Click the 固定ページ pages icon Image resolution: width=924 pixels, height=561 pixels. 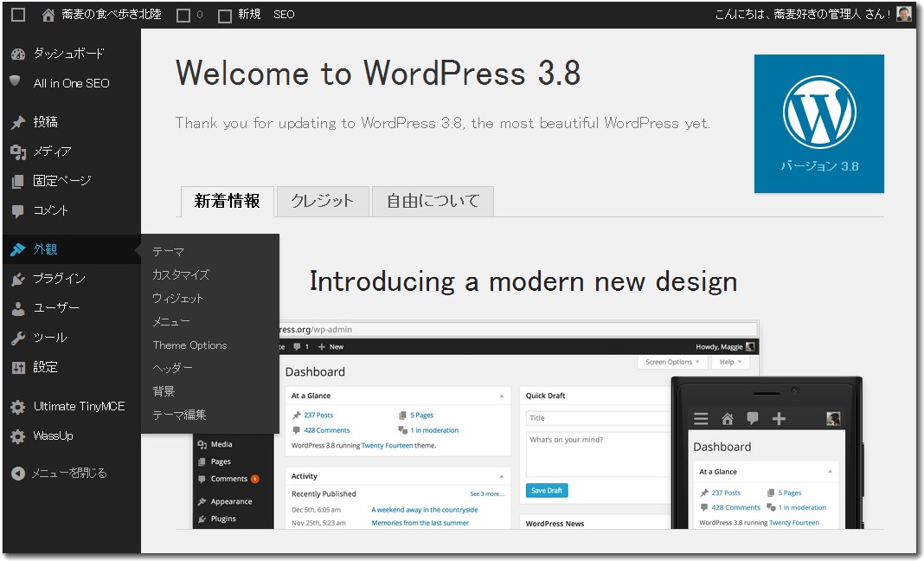coord(19,180)
